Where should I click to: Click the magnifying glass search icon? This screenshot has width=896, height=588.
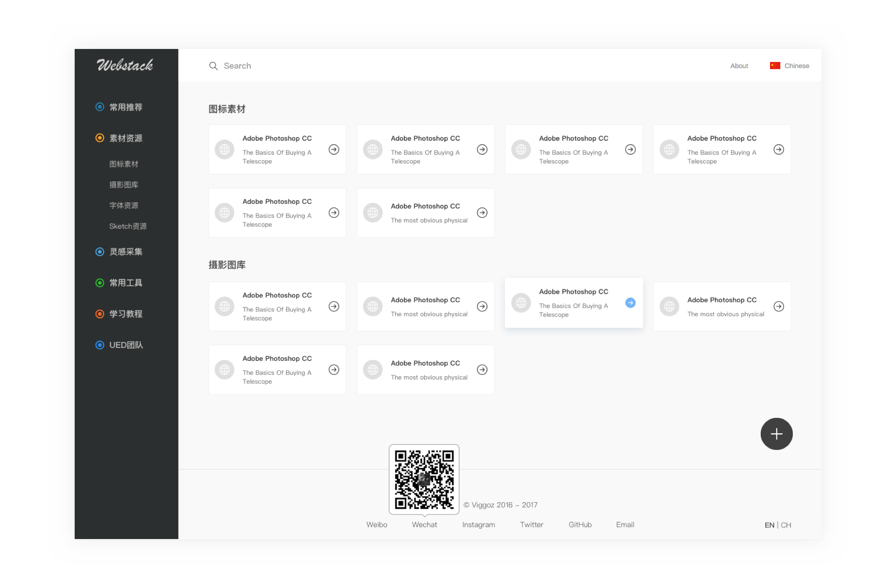213,66
